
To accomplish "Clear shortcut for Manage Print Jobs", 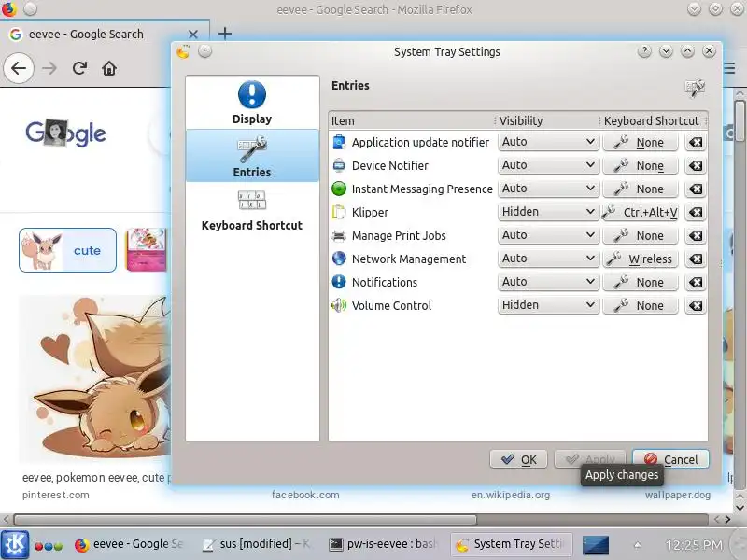I will click(696, 236).
